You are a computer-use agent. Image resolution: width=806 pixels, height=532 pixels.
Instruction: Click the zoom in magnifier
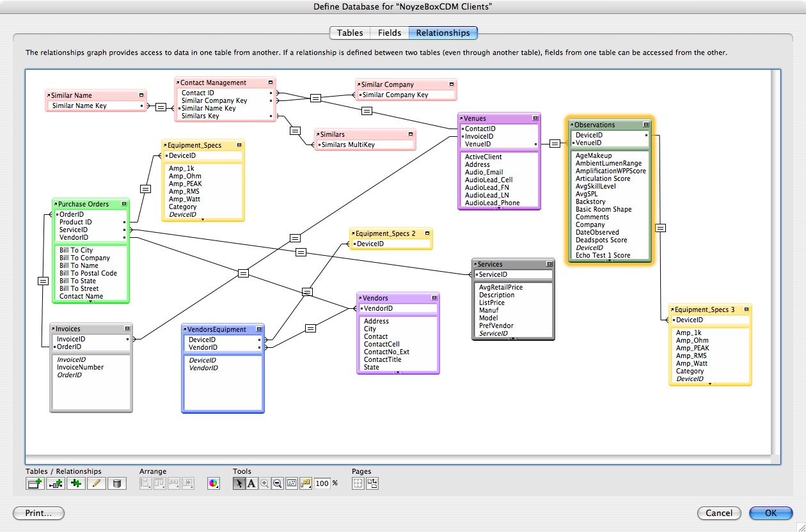coord(264,484)
